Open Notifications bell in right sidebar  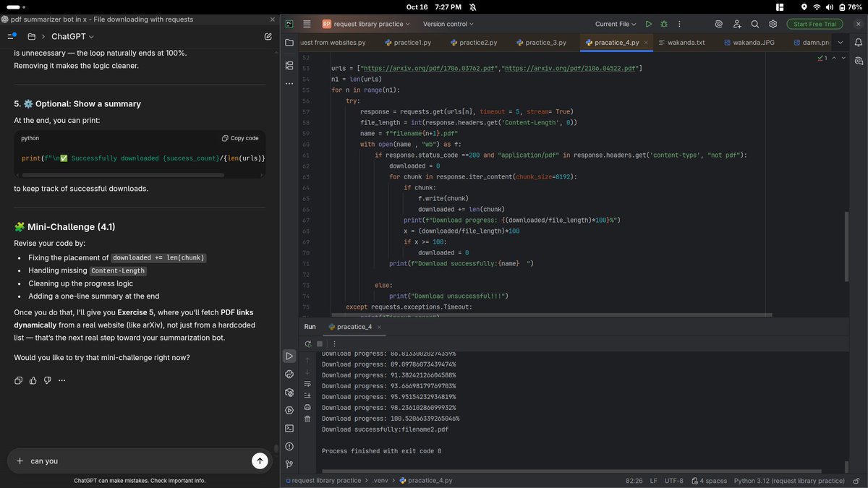click(859, 43)
